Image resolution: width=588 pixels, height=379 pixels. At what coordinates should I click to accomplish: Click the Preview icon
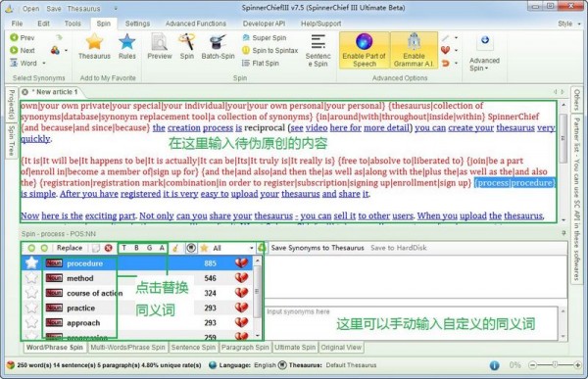coord(160,41)
